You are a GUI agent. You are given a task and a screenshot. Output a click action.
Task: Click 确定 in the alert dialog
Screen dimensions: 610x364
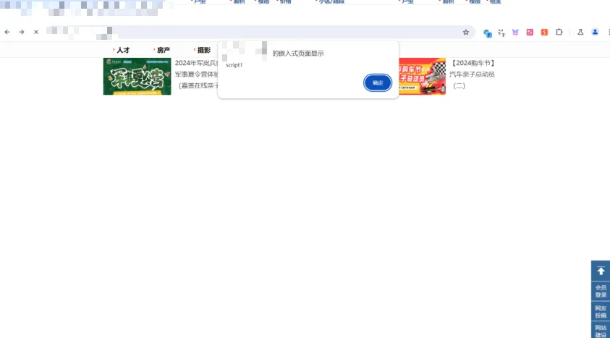pyautogui.click(x=377, y=82)
